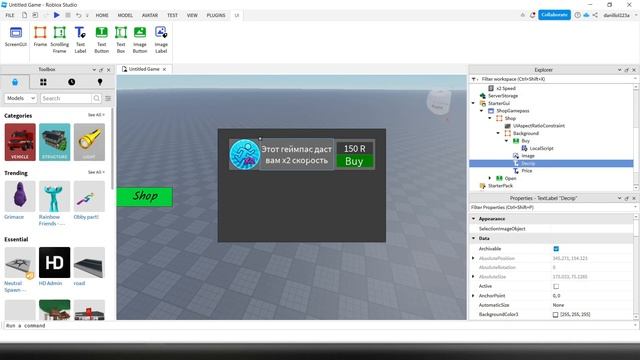Add a Text Label element
The width and height of the screenshot is (640, 360).
click(x=80, y=40)
